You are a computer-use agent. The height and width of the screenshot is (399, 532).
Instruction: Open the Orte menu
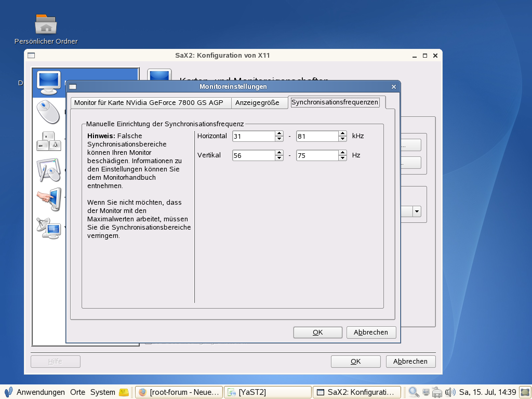click(x=78, y=392)
